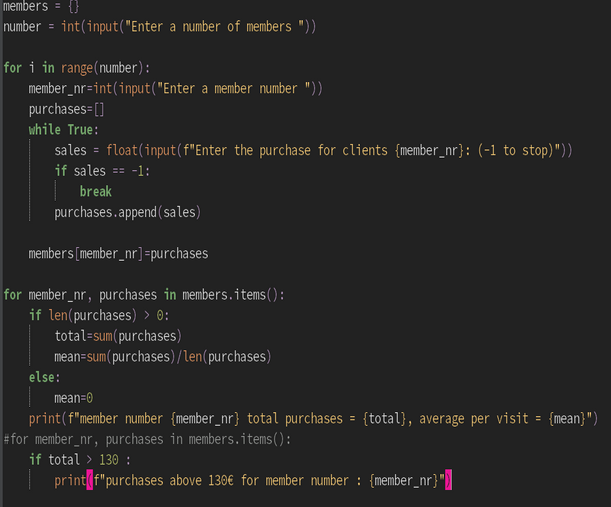Click the highlighted closing parenthesis of last print
611x507 pixels.
point(448,481)
